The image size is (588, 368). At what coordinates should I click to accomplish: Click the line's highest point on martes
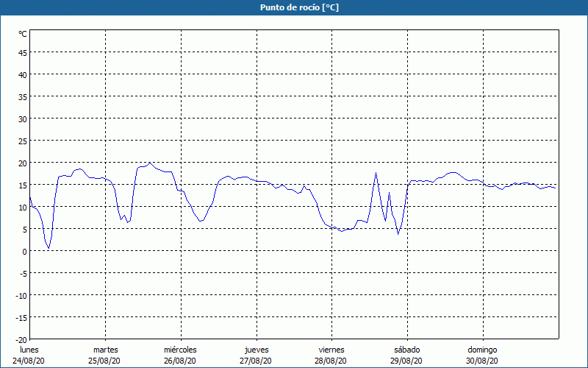(x=150, y=163)
